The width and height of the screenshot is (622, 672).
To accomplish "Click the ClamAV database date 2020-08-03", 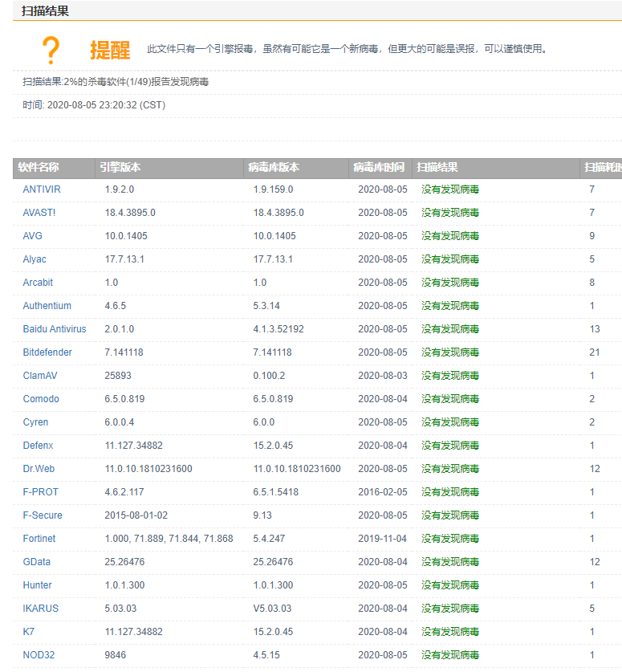I will tap(383, 376).
